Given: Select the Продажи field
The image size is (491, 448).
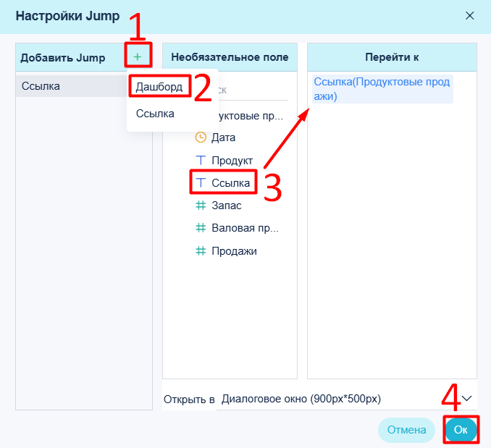Looking at the screenshot, I should pos(234,251).
